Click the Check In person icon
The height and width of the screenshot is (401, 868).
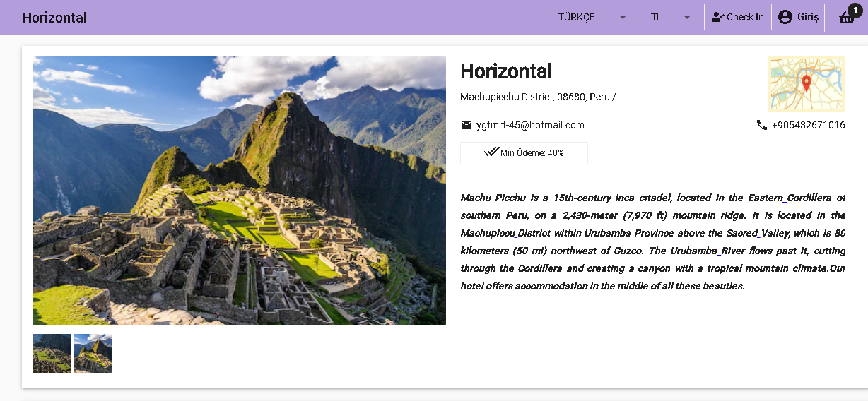717,17
